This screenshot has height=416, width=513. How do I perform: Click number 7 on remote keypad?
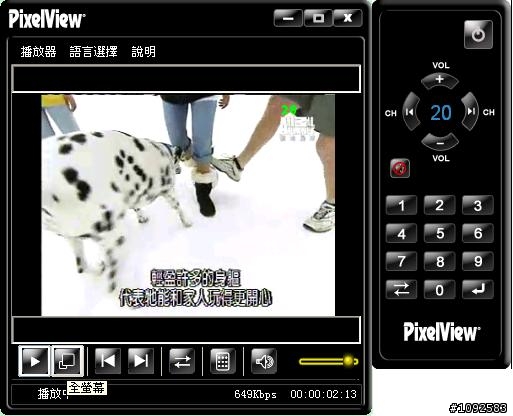[x=401, y=261]
